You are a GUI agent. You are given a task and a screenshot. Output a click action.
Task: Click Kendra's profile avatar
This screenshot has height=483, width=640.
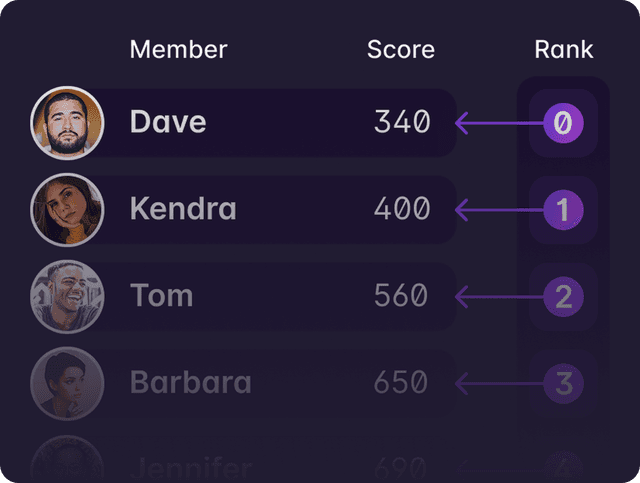[x=67, y=210]
